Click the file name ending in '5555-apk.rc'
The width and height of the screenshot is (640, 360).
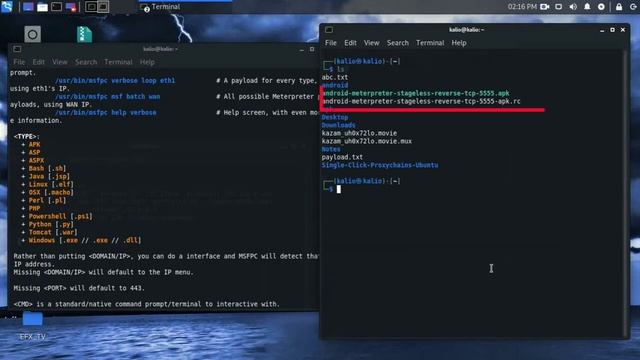421,101
